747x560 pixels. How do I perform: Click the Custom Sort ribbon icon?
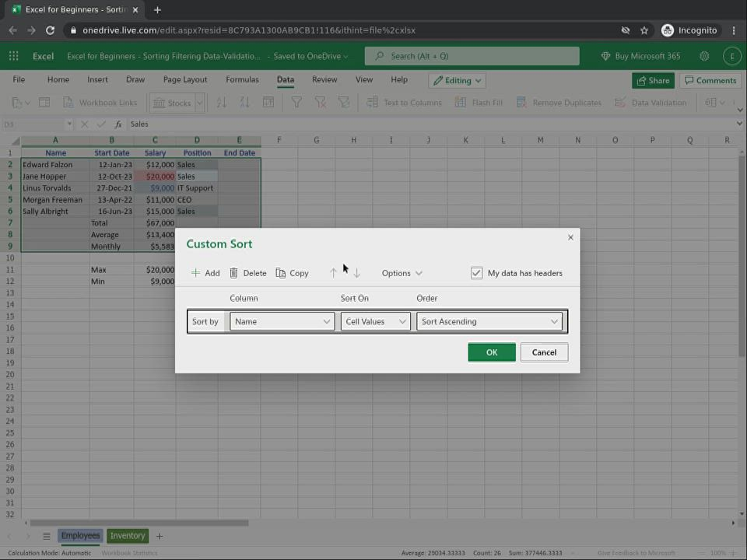[268, 103]
